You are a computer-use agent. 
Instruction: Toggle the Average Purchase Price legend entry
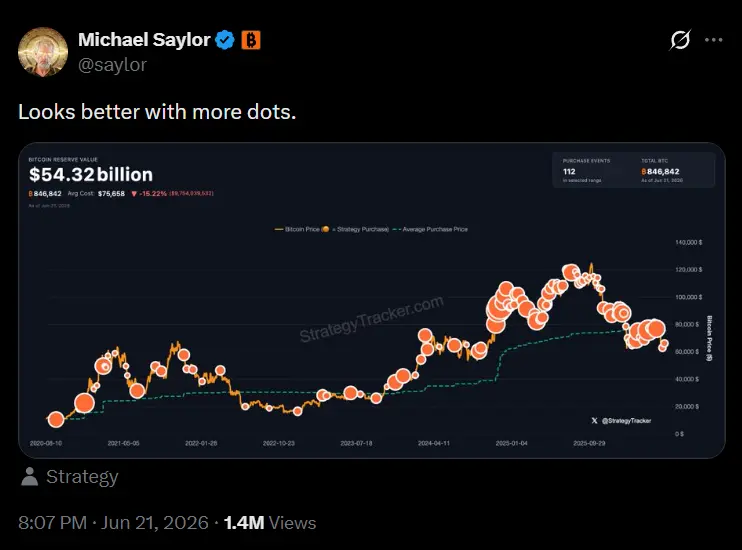pos(430,229)
